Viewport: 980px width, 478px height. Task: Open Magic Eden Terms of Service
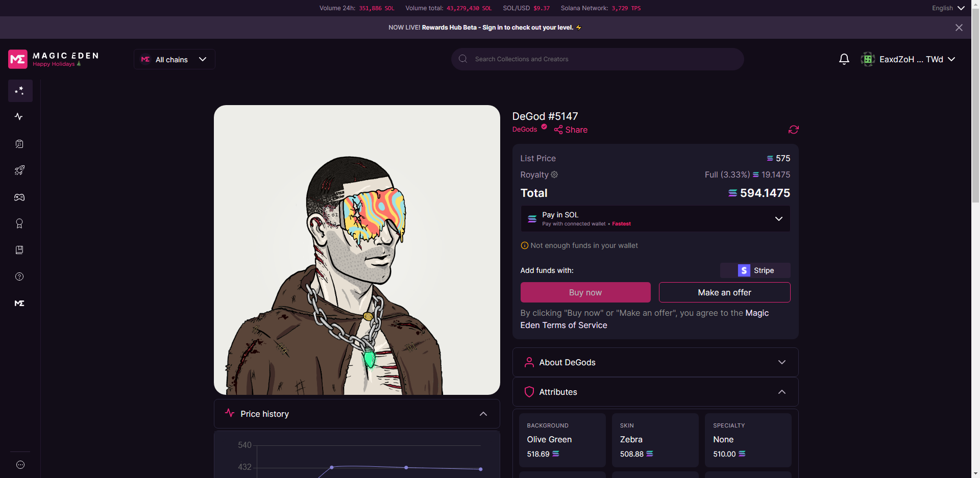point(645,319)
